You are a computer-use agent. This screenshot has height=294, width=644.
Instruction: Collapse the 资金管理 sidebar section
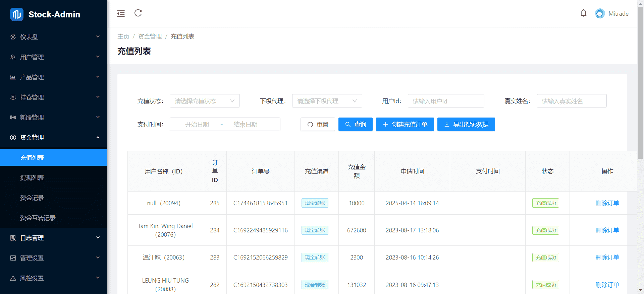54,138
